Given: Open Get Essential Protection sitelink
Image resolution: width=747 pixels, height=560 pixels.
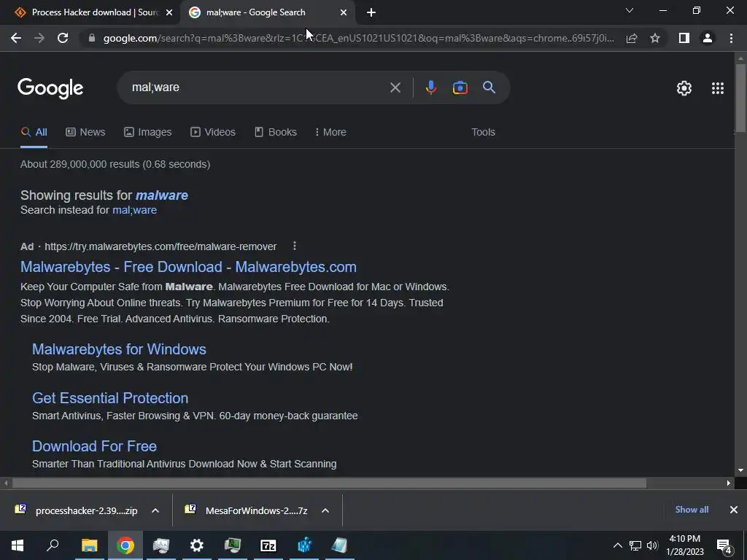Looking at the screenshot, I should coord(110,398).
